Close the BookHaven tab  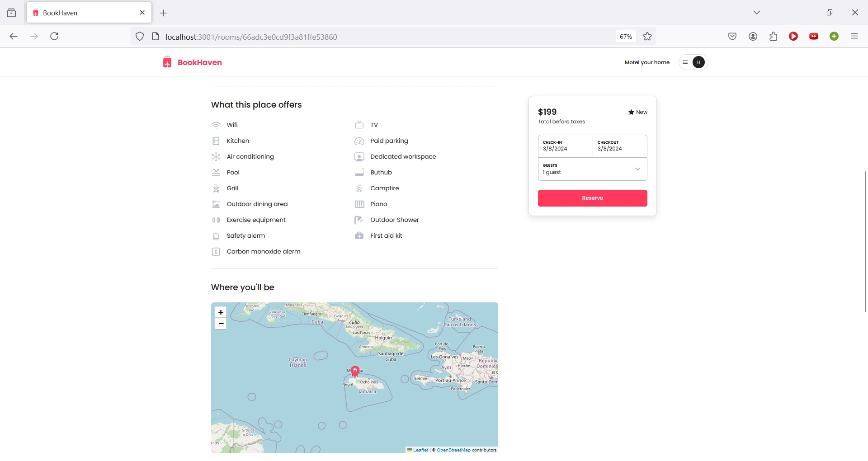[142, 13]
